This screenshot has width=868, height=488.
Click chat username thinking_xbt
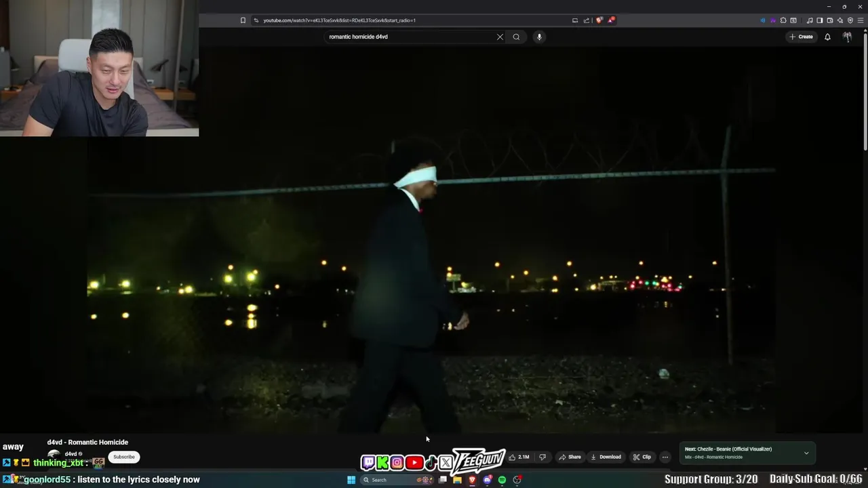58,463
